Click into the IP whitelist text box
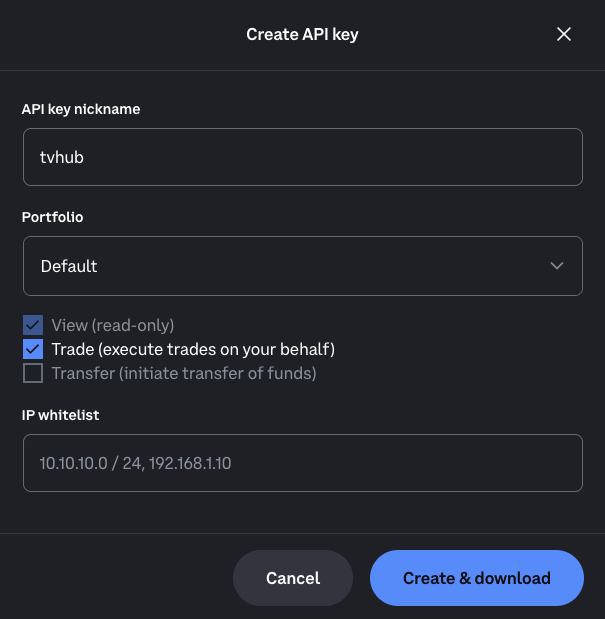The width and height of the screenshot is (605, 619). pos(302,463)
